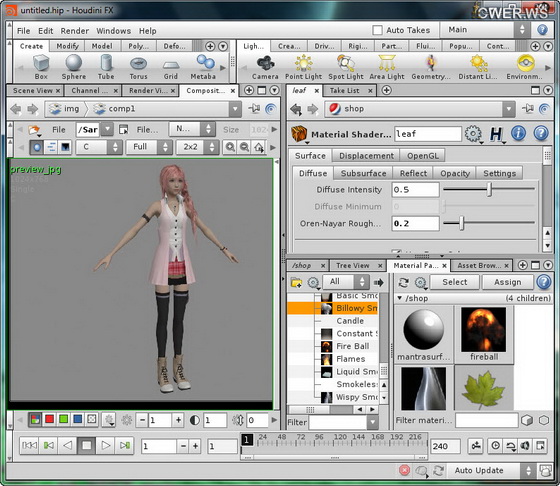Click the Diffuse Intensity value field
The height and width of the screenshot is (486, 560).
click(x=415, y=190)
